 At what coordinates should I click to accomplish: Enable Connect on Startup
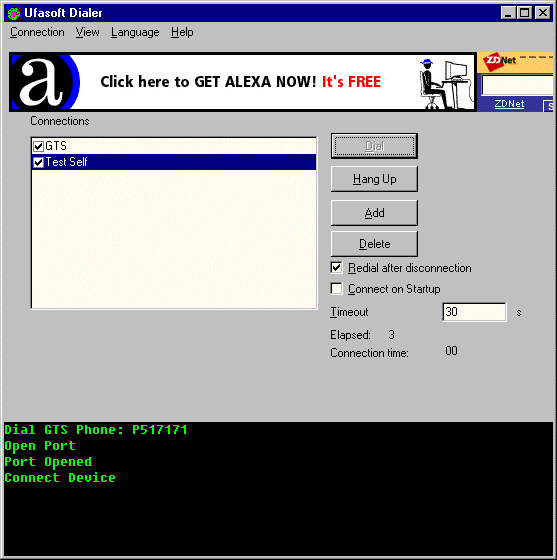tap(336, 289)
